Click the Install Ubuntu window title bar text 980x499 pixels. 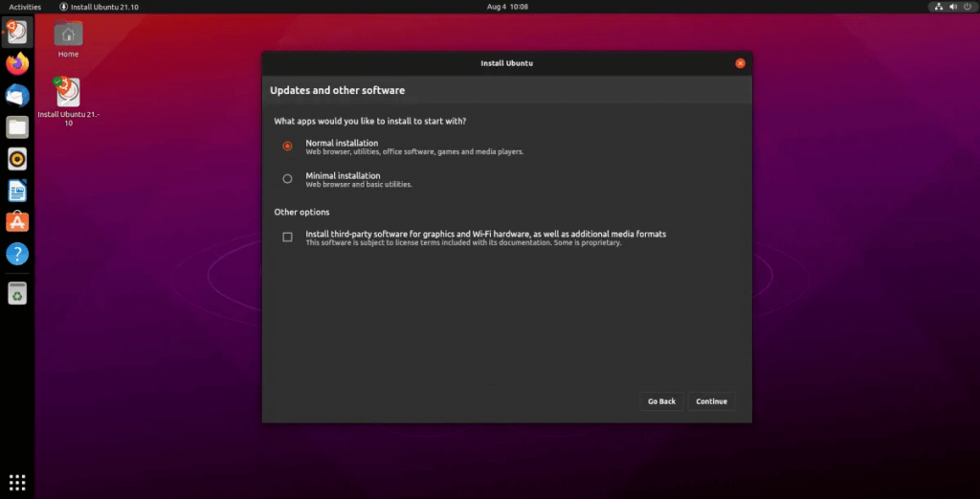click(507, 63)
